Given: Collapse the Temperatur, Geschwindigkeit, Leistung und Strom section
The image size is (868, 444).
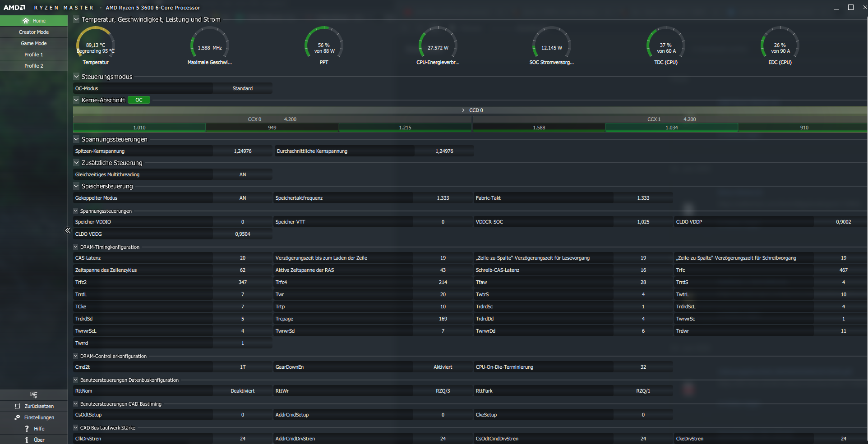Looking at the screenshot, I should (x=76, y=19).
